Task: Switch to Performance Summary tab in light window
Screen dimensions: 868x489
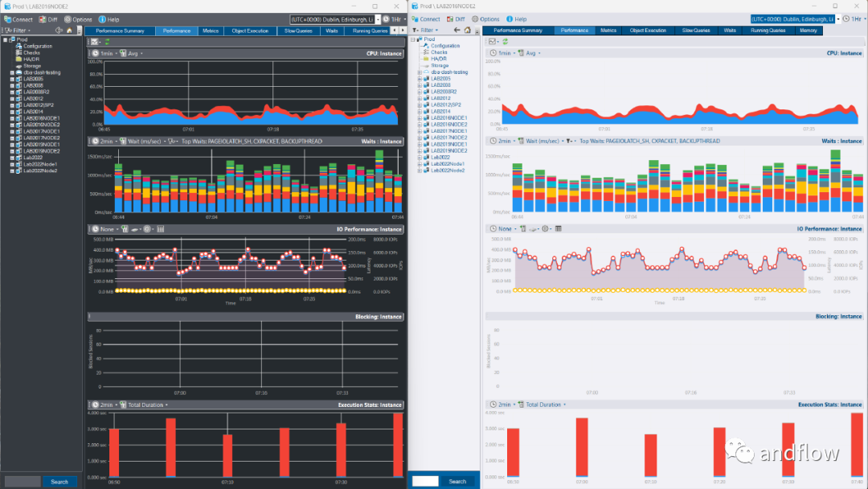Action: (x=518, y=31)
